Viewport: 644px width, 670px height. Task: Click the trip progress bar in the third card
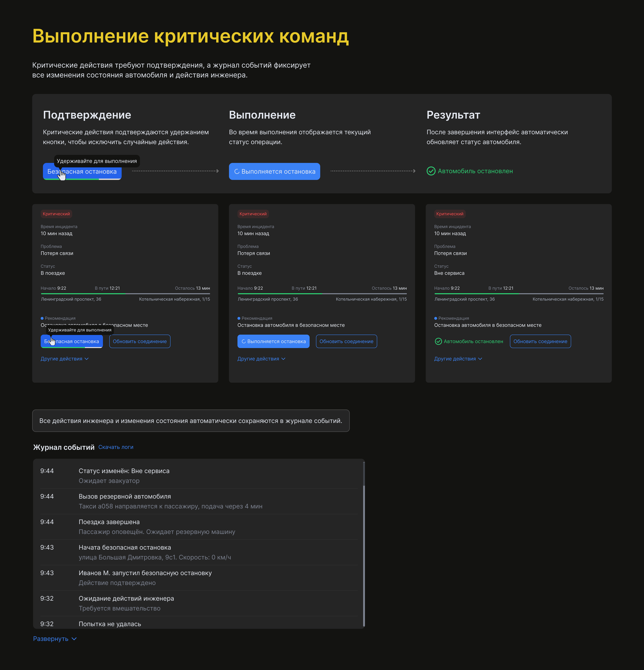pos(519,294)
